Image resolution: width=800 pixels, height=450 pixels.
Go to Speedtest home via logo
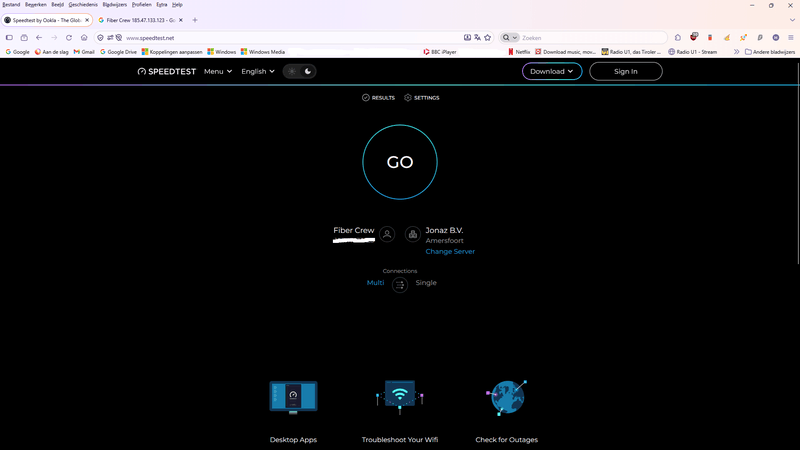(167, 71)
